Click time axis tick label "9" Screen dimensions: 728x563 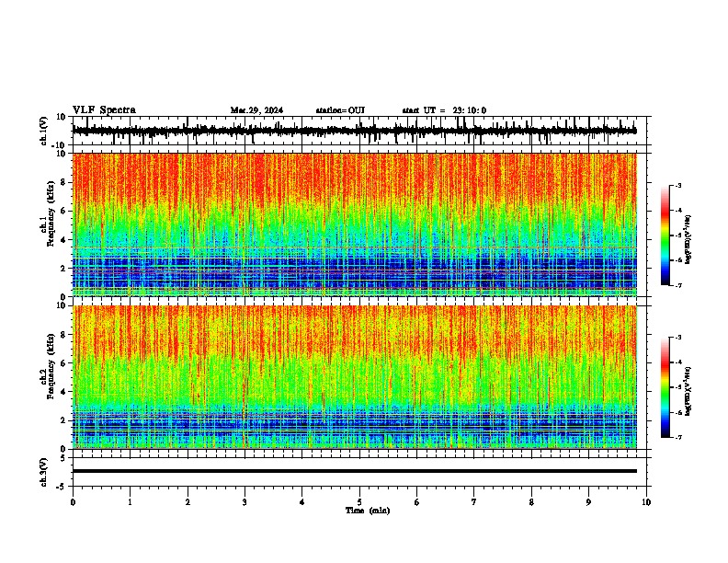click(588, 502)
